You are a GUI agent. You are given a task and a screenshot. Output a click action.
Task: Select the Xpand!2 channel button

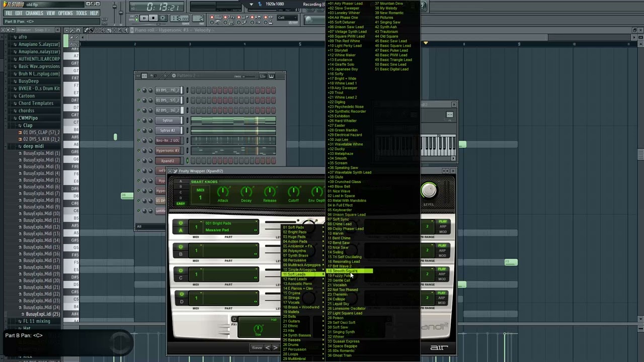[168, 160]
